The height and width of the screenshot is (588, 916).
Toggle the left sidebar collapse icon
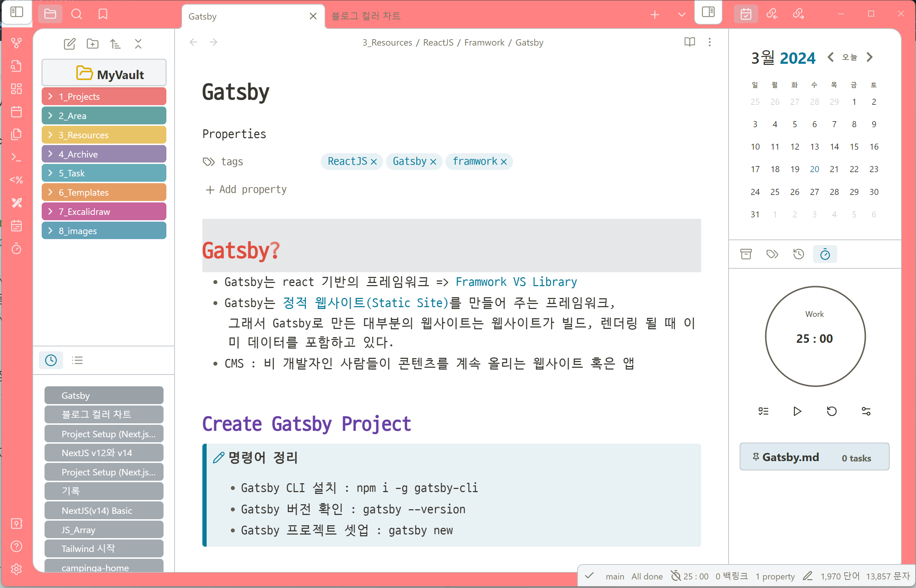tap(16, 12)
